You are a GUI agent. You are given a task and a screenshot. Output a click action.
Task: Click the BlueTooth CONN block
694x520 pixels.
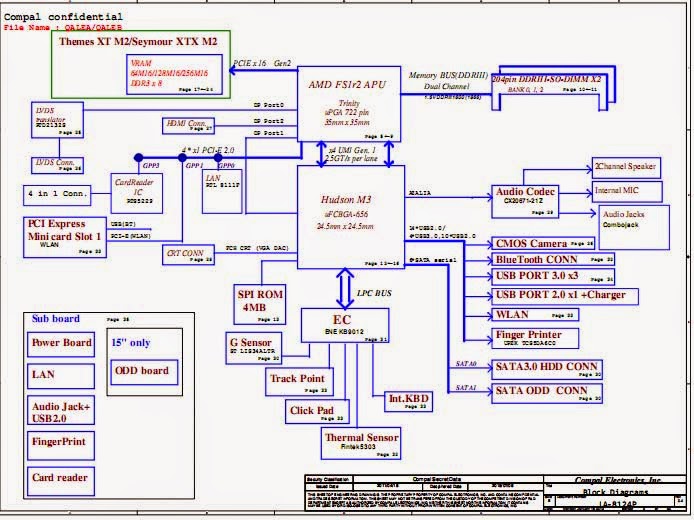pos(553,259)
